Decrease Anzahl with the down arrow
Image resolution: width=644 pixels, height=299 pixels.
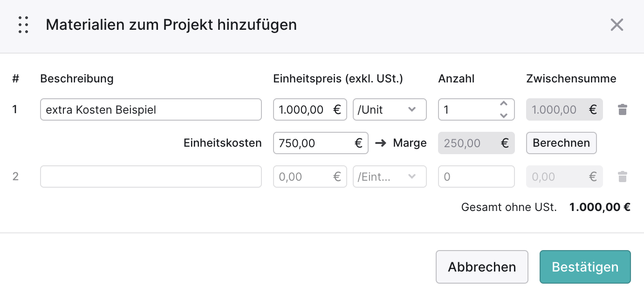[504, 115]
